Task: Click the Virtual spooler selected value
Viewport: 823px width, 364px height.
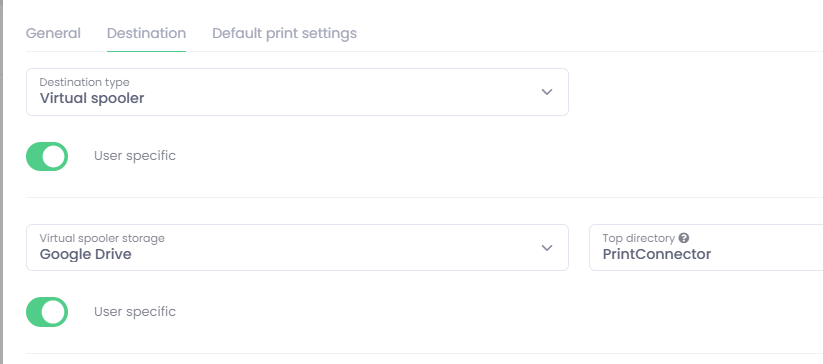Action: (92, 98)
